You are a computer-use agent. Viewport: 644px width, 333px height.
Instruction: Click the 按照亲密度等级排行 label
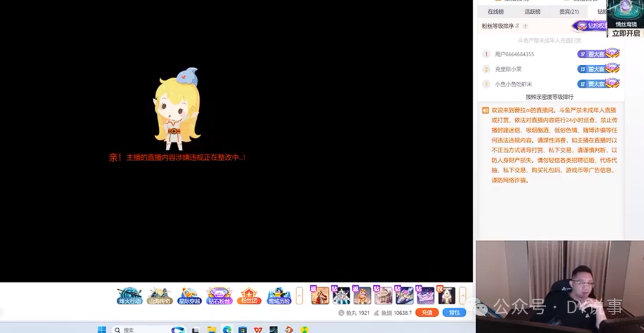[550, 97]
